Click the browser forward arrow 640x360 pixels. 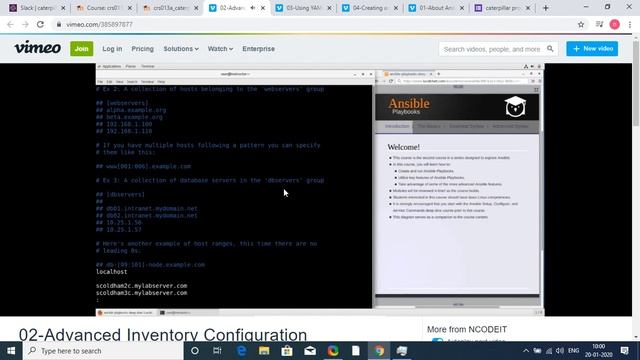click(x=25, y=24)
